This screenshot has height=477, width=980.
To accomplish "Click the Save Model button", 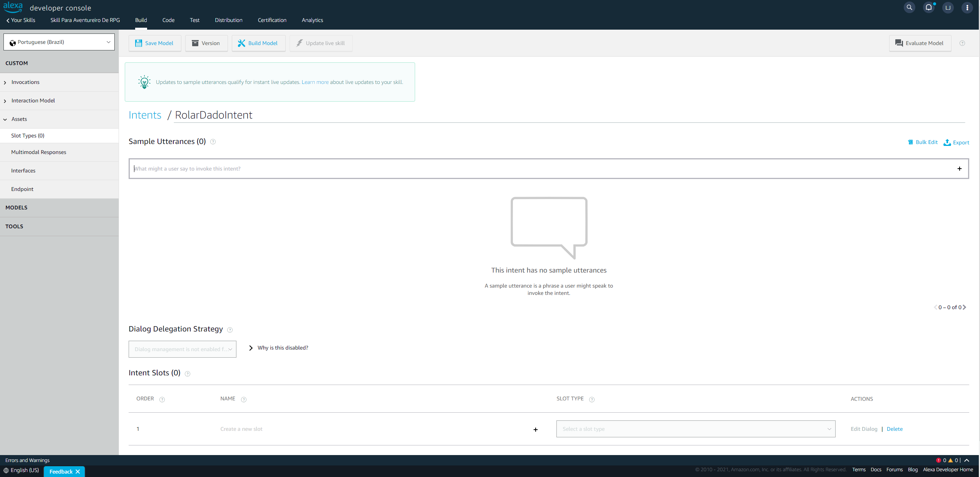I will [154, 43].
